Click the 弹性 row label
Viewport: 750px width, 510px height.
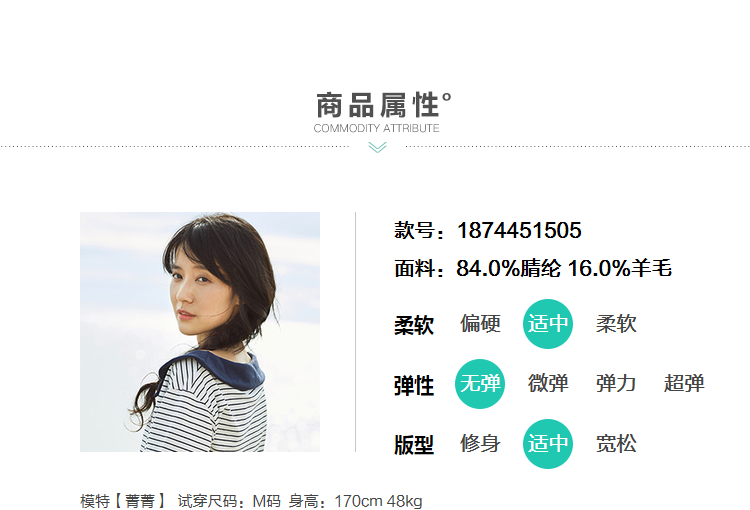coord(414,386)
